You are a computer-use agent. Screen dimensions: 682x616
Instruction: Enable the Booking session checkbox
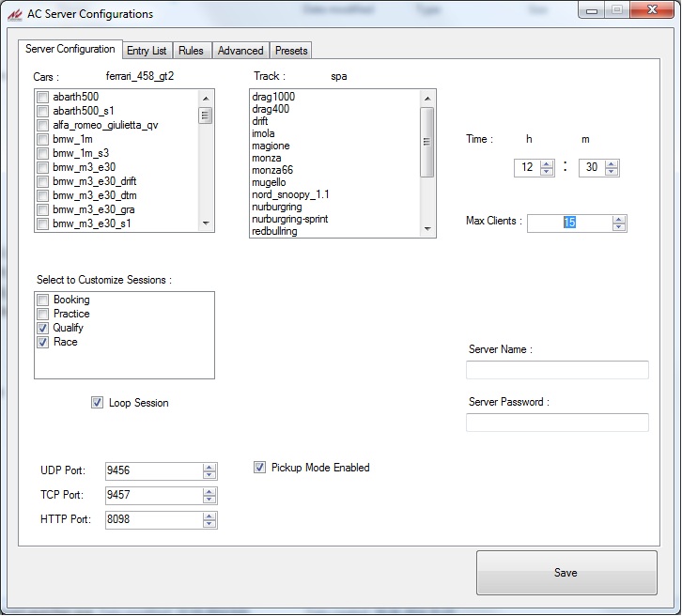coord(42,300)
